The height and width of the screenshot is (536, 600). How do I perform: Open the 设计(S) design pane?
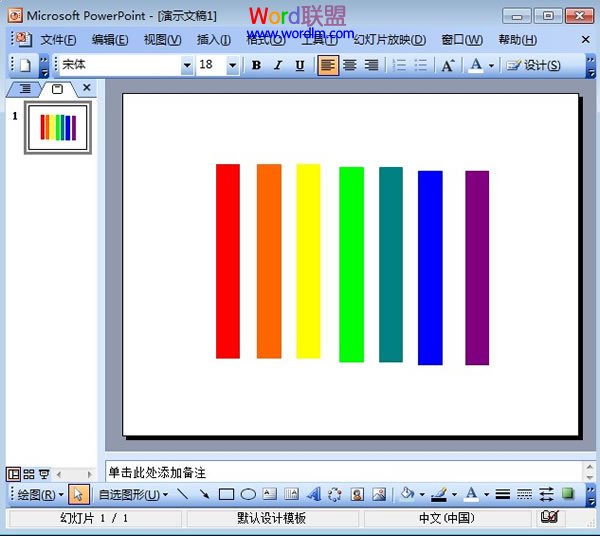pos(533,65)
